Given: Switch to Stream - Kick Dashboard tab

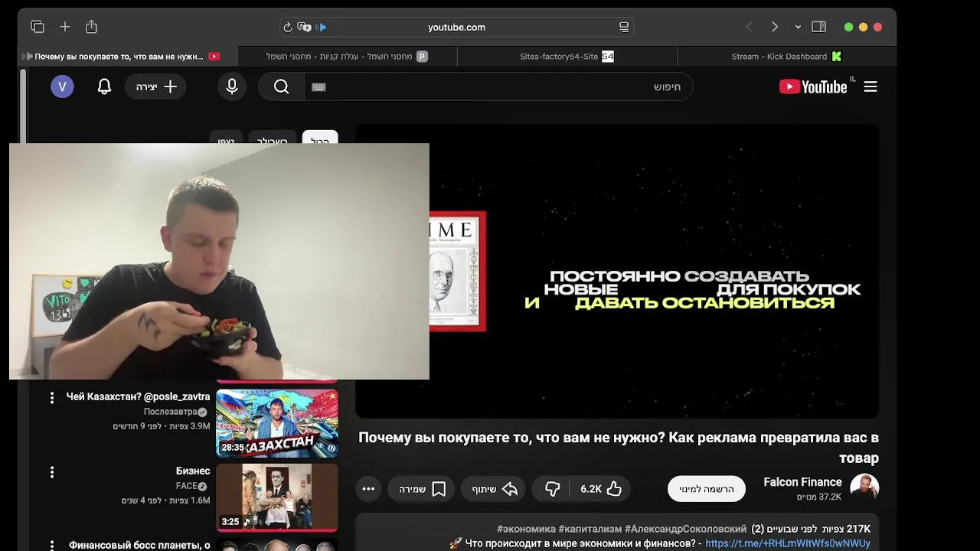Looking at the screenshot, I should click(x=786, y=56).
